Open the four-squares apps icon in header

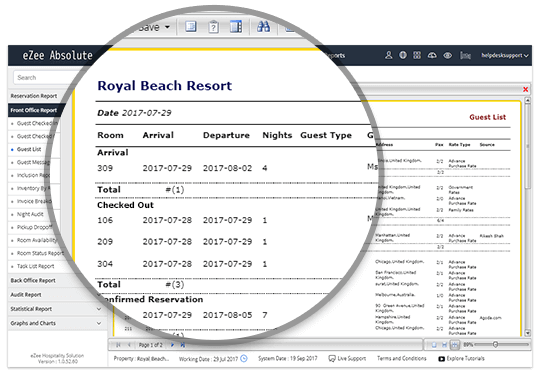(417, 55)
